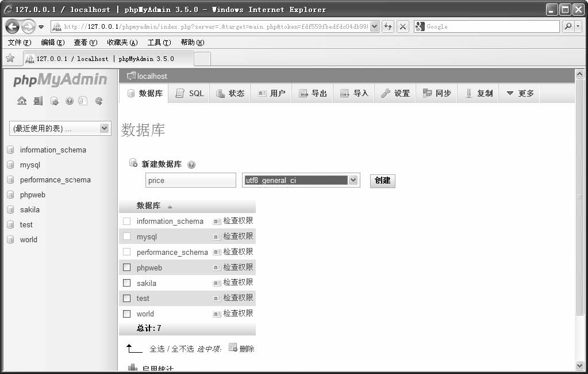This screenshot has height=374, width=588.
Task: Open the 用户 tab
Action: (271, 93)
